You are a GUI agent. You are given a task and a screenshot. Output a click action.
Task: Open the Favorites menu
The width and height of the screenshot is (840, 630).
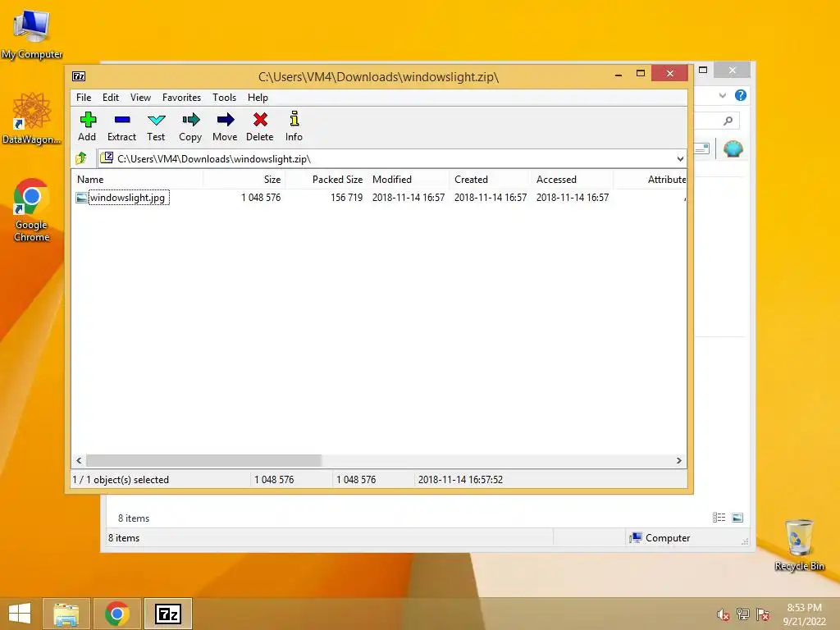click(181, 98)
